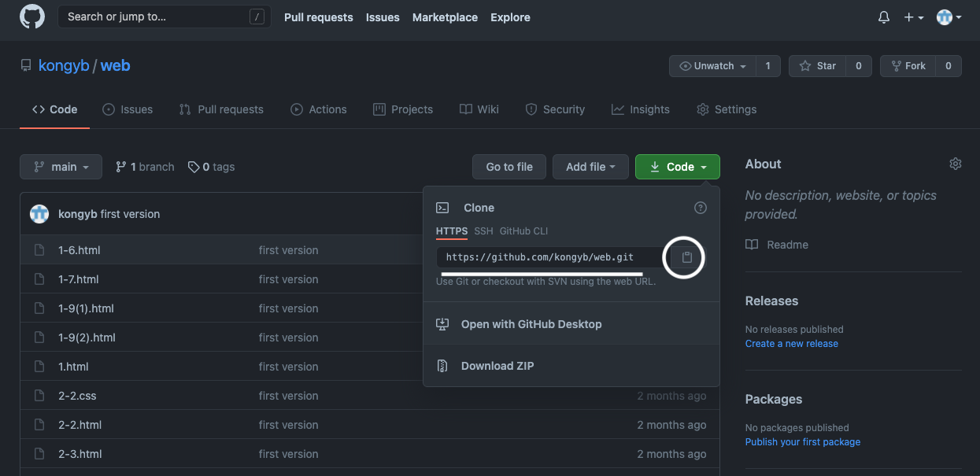Image resolution: width=980 pixels, height=476 pixels.
Task: Switch to the Wiki tab
Action: pos(479,109)
